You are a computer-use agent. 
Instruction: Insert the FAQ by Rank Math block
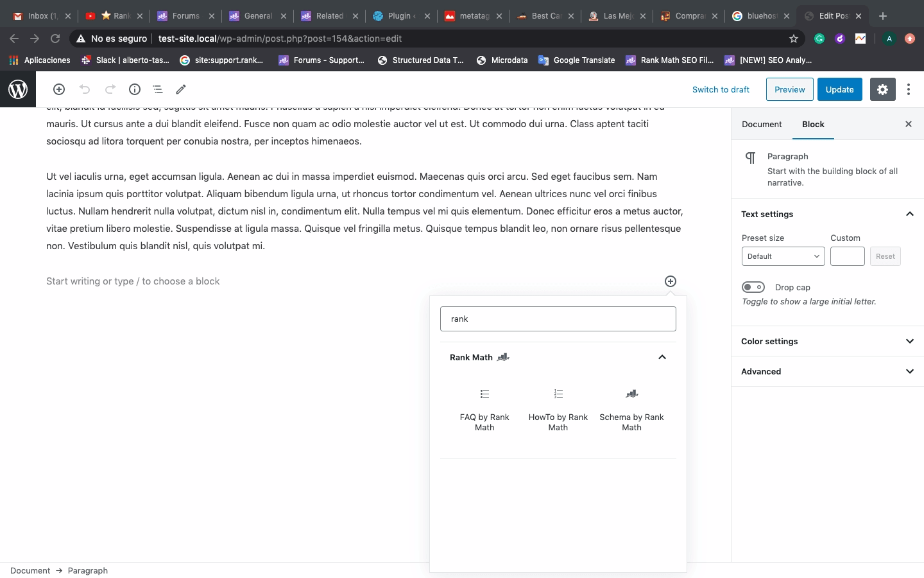coord(484,410)
